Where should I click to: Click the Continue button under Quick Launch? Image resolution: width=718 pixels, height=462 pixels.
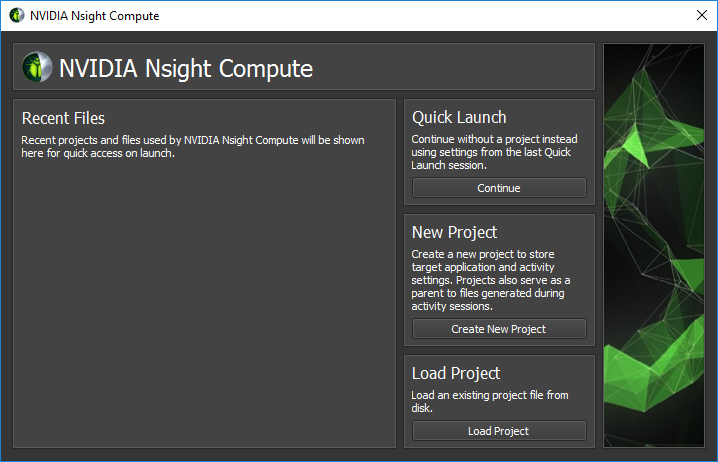pyautogui.click(x=499, y=188)
